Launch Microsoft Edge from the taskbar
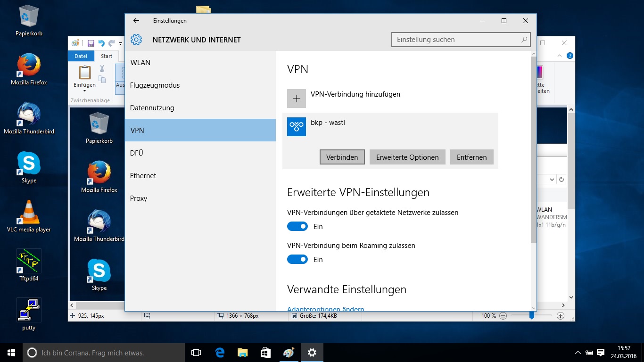The image size is (644, 362). point(219,353)
